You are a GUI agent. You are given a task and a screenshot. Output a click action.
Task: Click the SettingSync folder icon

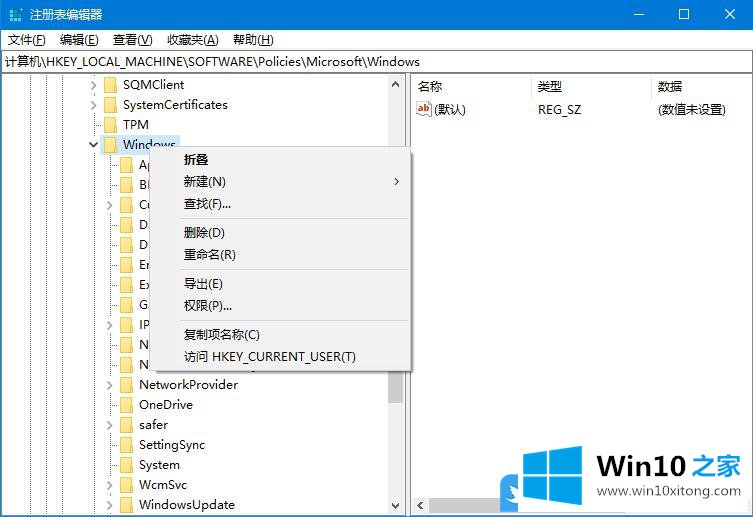tap(126, 445)
